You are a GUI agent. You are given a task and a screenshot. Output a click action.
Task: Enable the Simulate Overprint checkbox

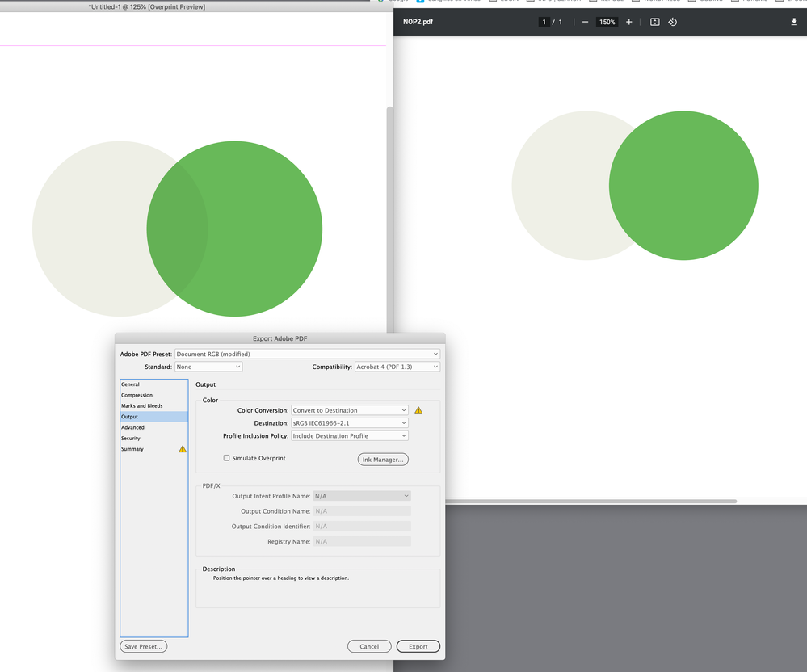pos(226,458)
